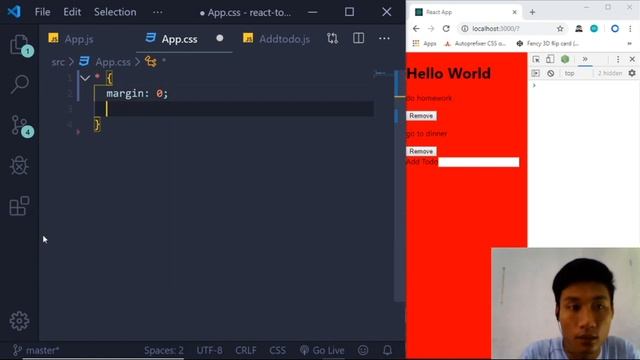Open DevTools customize three-dot menu
This screenshot has width=640, height=360.
tap(618, 60)
